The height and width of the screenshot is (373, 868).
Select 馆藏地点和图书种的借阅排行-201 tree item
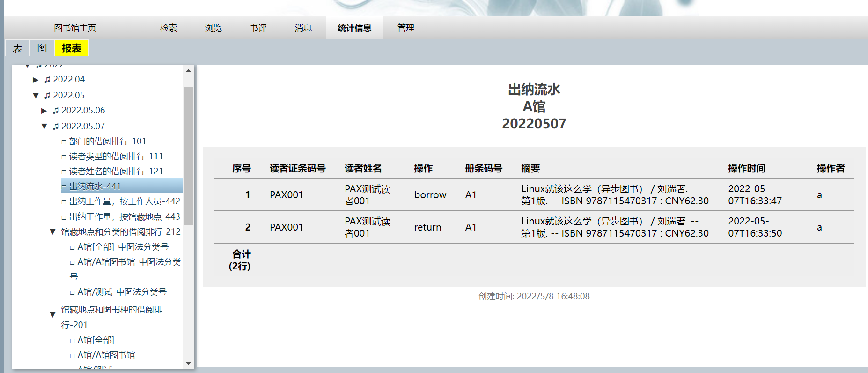tap(112, 317)
